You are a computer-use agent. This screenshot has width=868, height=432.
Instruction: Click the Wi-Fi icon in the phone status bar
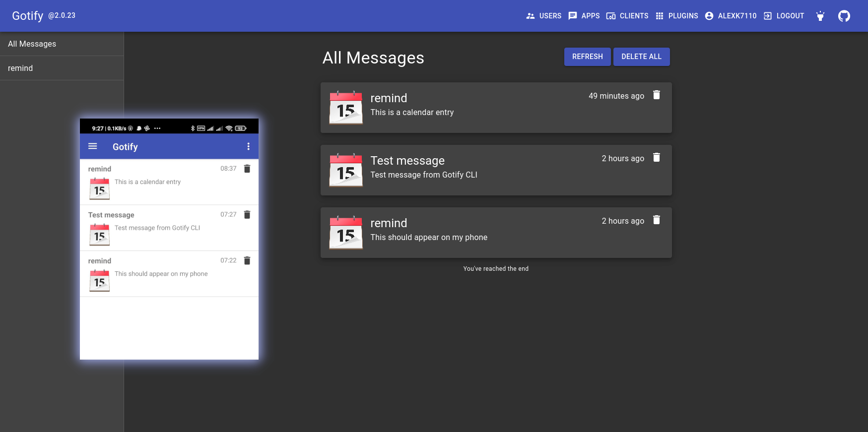pos(229,128)
